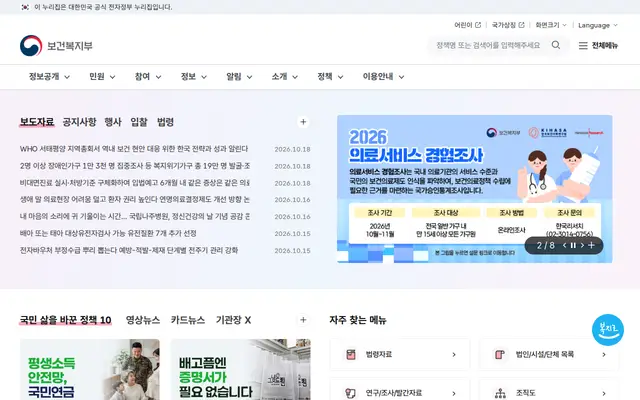Open the 배고픔엔 증명서가 필요 없습니다 card

click(x=240, y=369)
